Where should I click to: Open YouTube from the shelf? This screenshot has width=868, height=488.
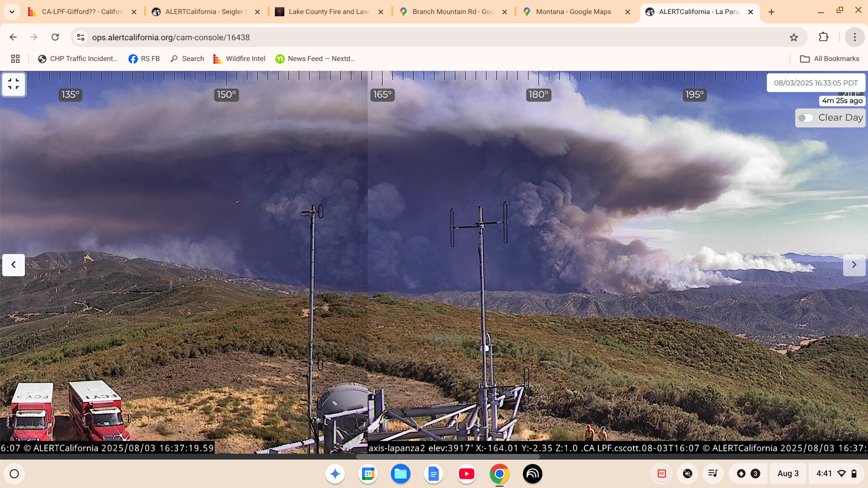pos(466,474)
